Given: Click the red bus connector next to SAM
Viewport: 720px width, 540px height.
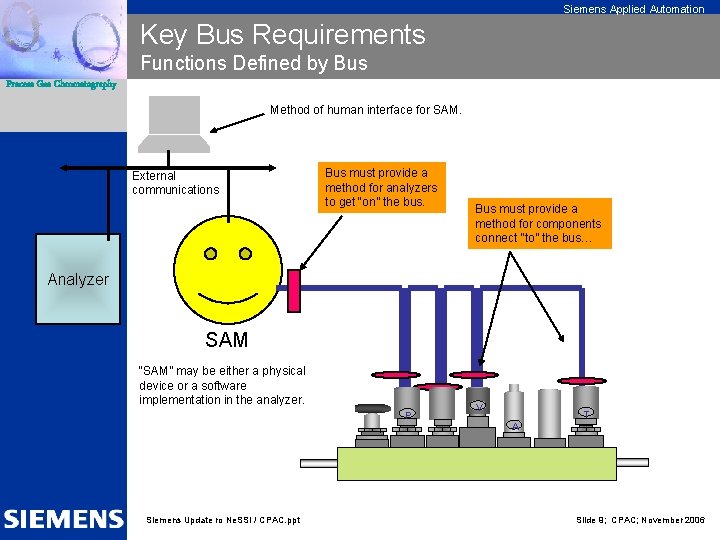Looking at the screenshot, I should point(294,291).
